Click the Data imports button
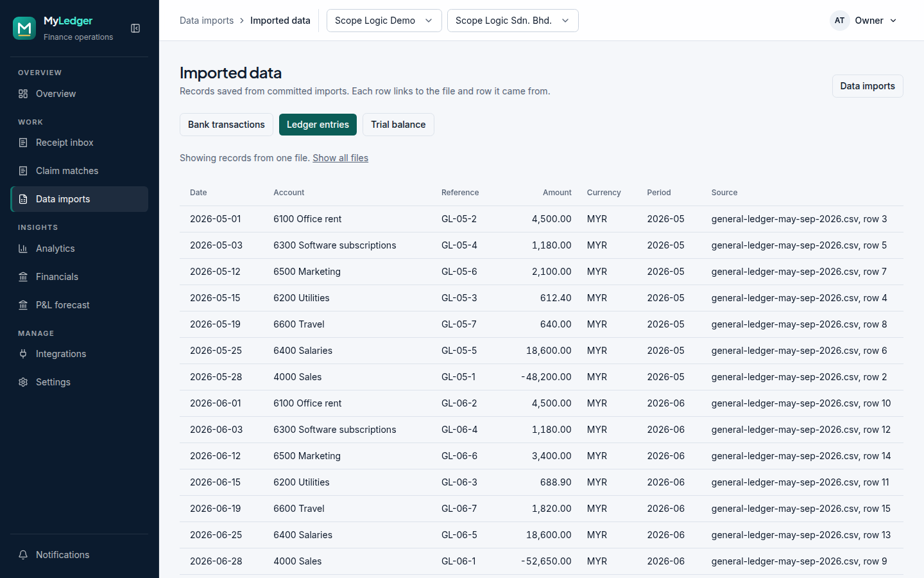Image resolution: width=924 pixels, height=578 pixels. point(868,86)
